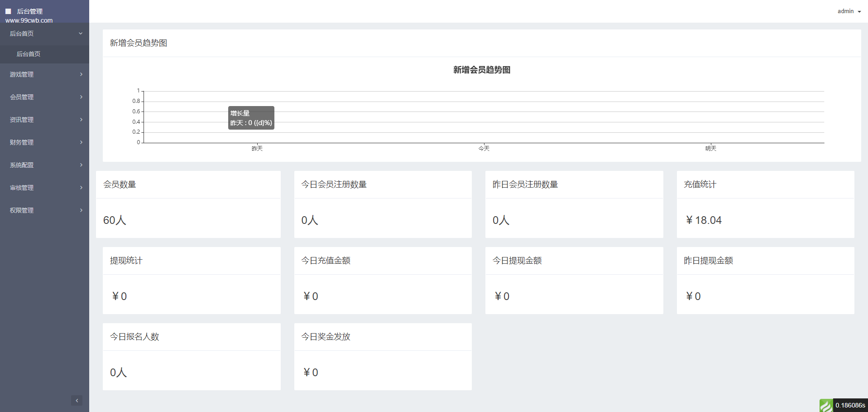868x412 pixels.
Task: Open the admin user dropdown
Action: [849, 11]
